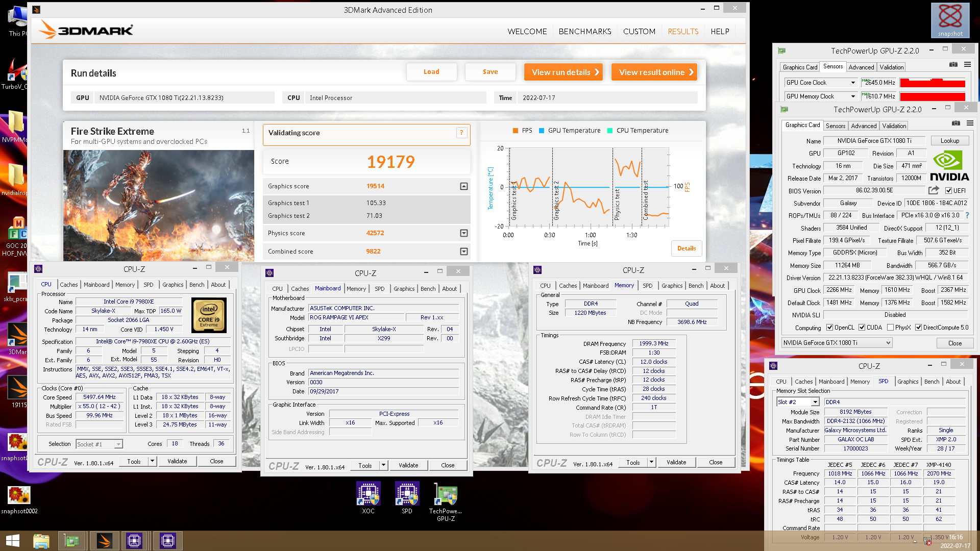Click BIOS export arrow icon beside UEFI

[934, 190]
